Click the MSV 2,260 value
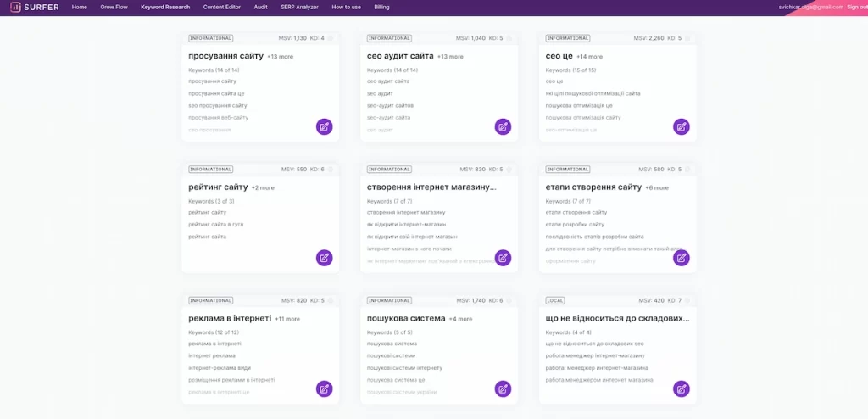The width and height of the screenshot is (868, 419). click(x=649, y=38)
